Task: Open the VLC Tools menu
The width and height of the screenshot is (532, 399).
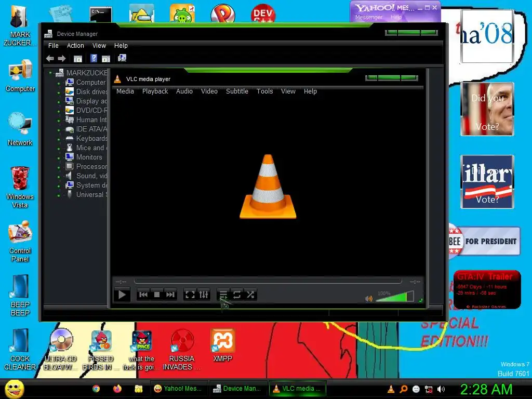Action: [x=264, y=91]
